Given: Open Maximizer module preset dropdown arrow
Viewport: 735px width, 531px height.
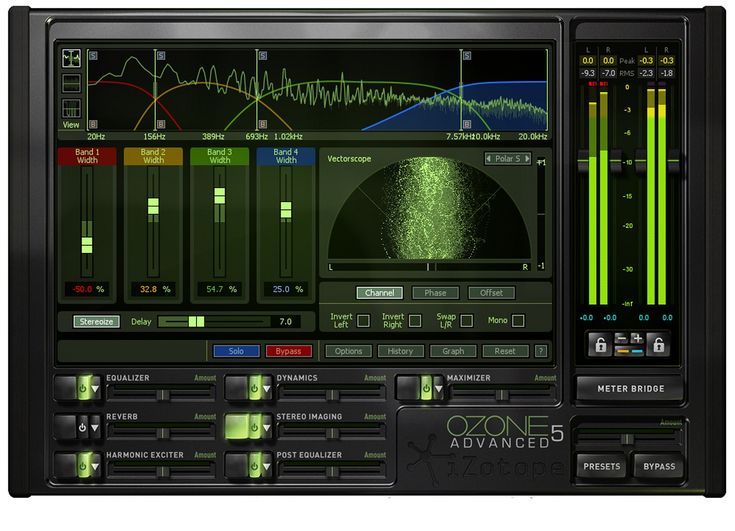Looking at the screenshot, I should [x=439, y=389].
